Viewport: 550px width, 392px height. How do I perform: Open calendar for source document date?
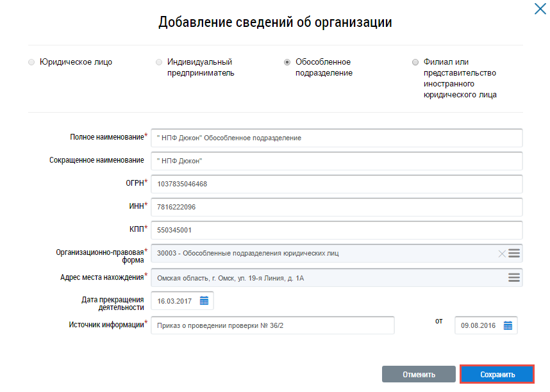pyautogui.click(x=508, y=325)
